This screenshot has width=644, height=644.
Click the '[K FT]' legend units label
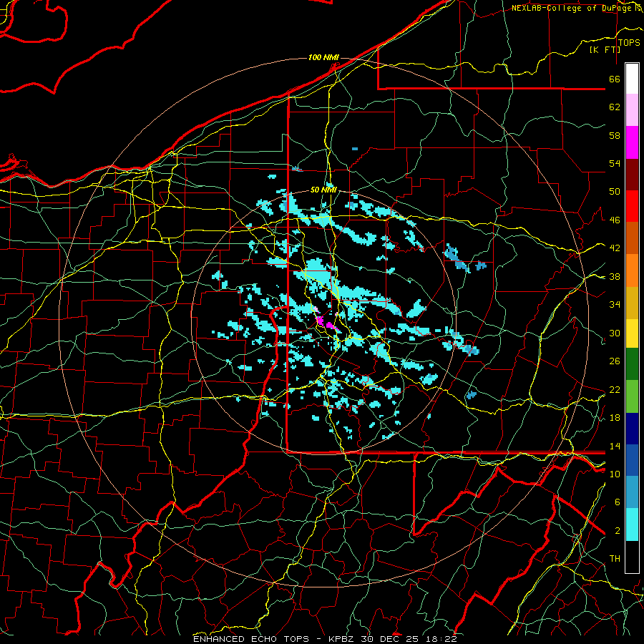tap(605, 49)
